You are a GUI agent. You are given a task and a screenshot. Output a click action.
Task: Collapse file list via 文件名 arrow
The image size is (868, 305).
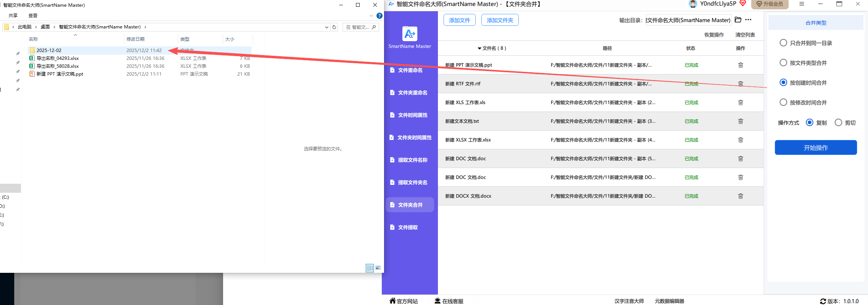coord(479,48)
